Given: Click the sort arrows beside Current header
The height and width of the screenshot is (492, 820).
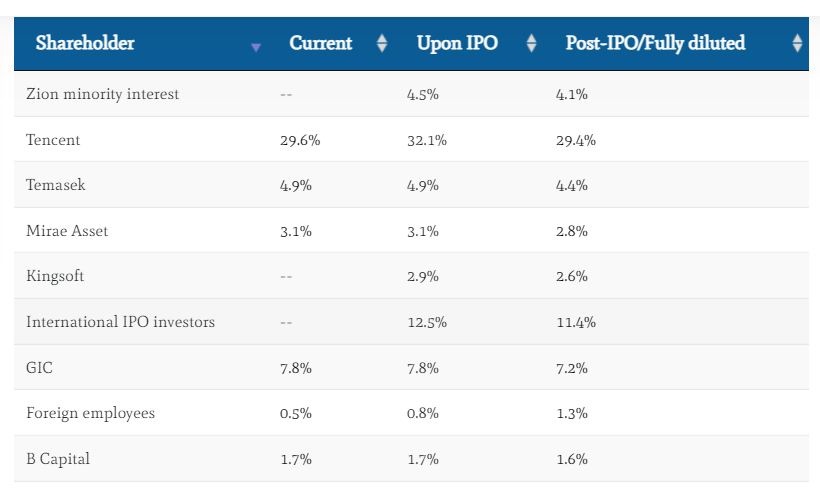Looking at the screenshot, I should (382, 43).
